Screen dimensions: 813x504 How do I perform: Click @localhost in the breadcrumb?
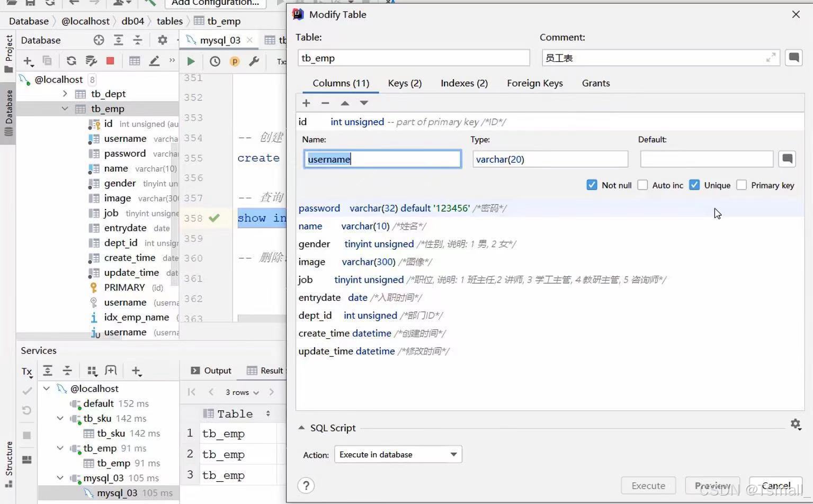[85, 21]
